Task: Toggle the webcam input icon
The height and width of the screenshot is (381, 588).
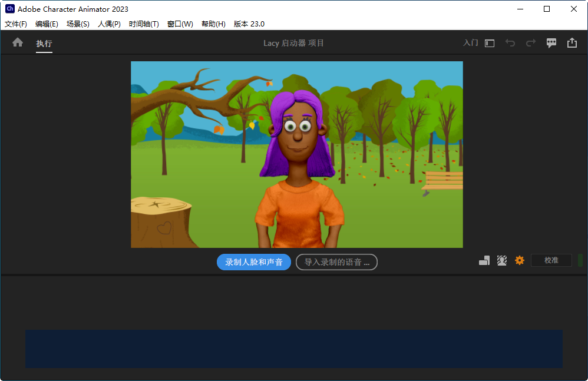Action: pyautogui.click(x=501, y=260)
